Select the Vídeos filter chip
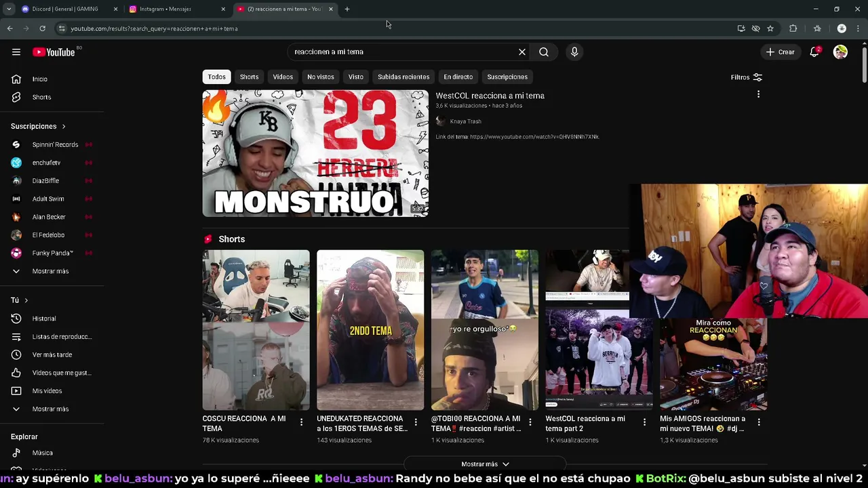The height and width of the screenshot is (488, 868). coord(283,77)
